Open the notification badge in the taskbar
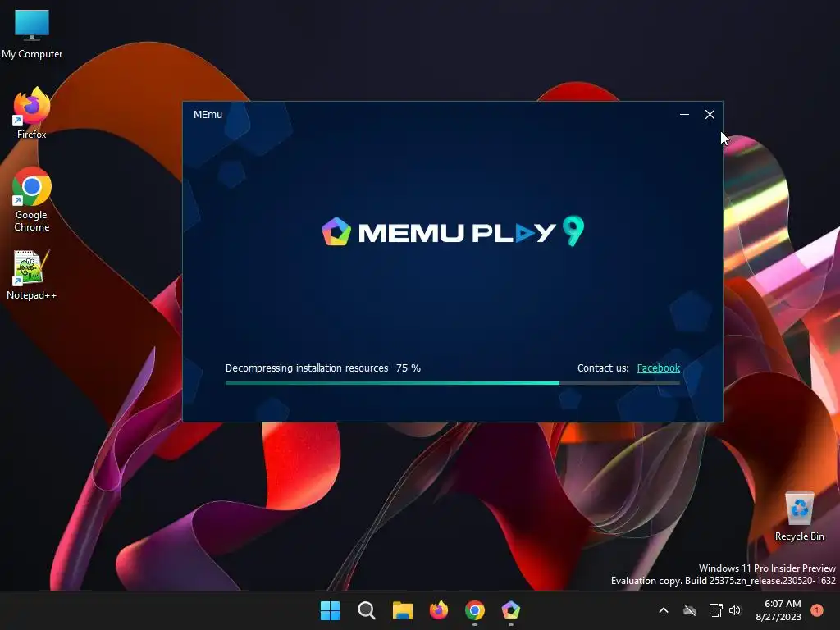Screen dimensions: 840x630 tap(817, 609)
